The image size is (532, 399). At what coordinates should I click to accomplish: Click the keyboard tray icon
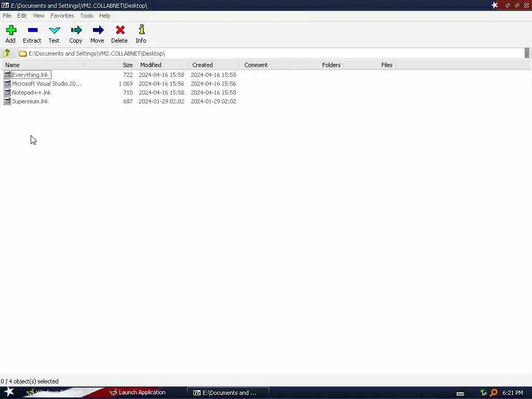click(x=460, y=394)
